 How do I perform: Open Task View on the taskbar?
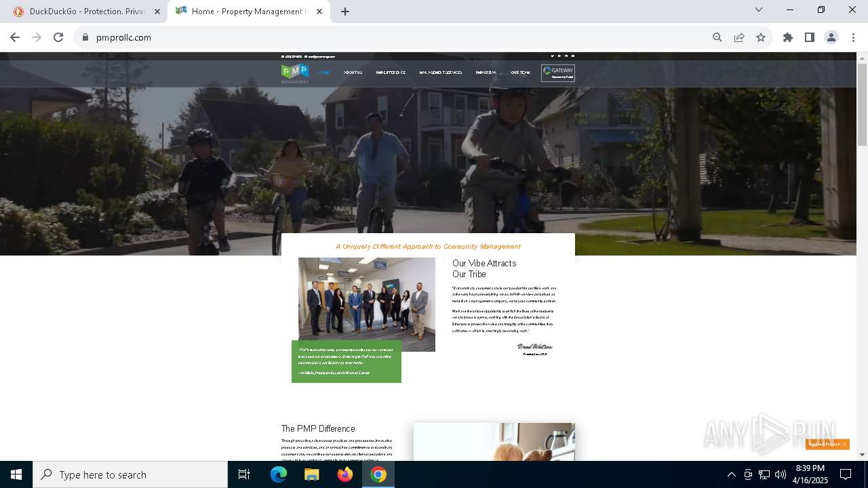(244, 474)
